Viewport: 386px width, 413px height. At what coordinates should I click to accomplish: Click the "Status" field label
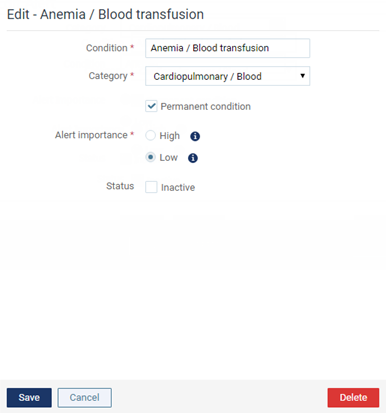pyautogui.click(x=120, y=186)
